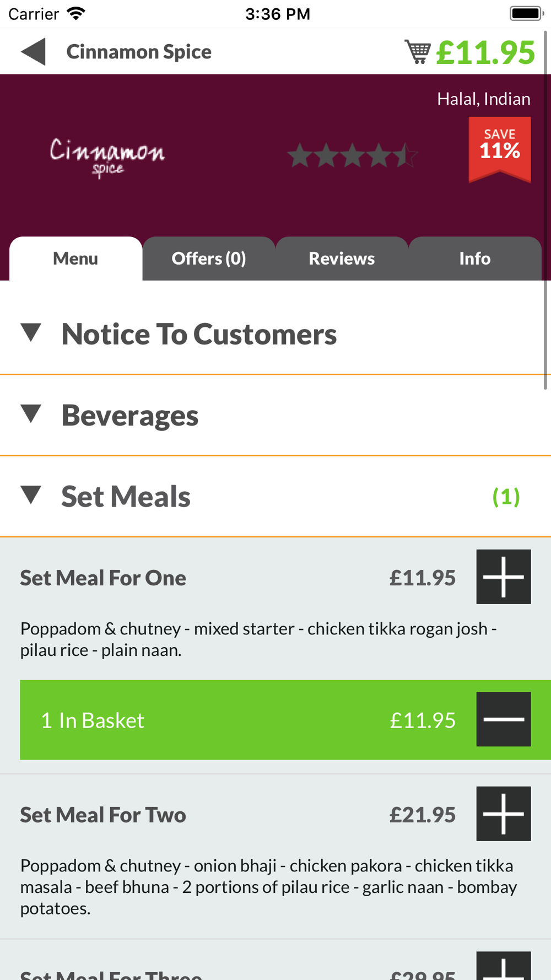Tap the star rating display
The height and width of the screenshot is (980, 551).
pos(352,155)
